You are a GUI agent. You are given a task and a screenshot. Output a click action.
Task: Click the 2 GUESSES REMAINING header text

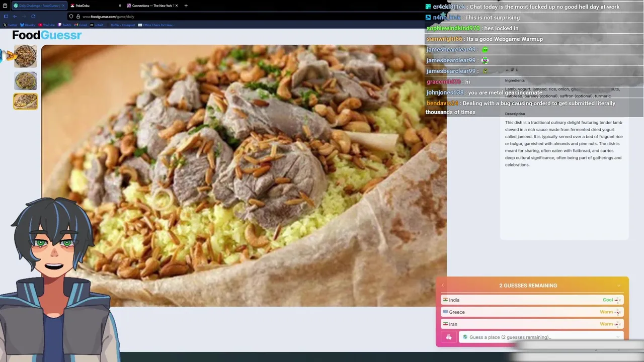(x=528, y=286)
